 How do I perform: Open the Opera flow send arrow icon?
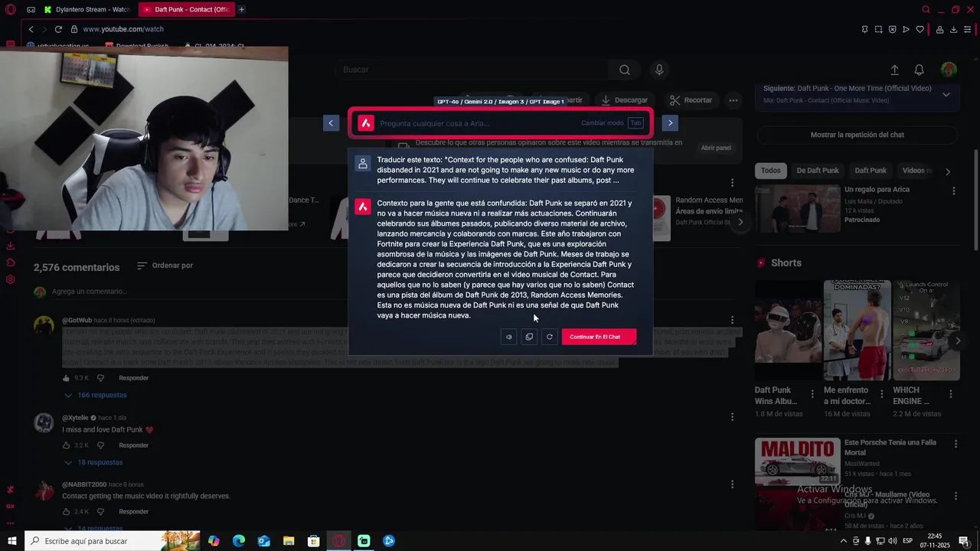tap(906, 29)
